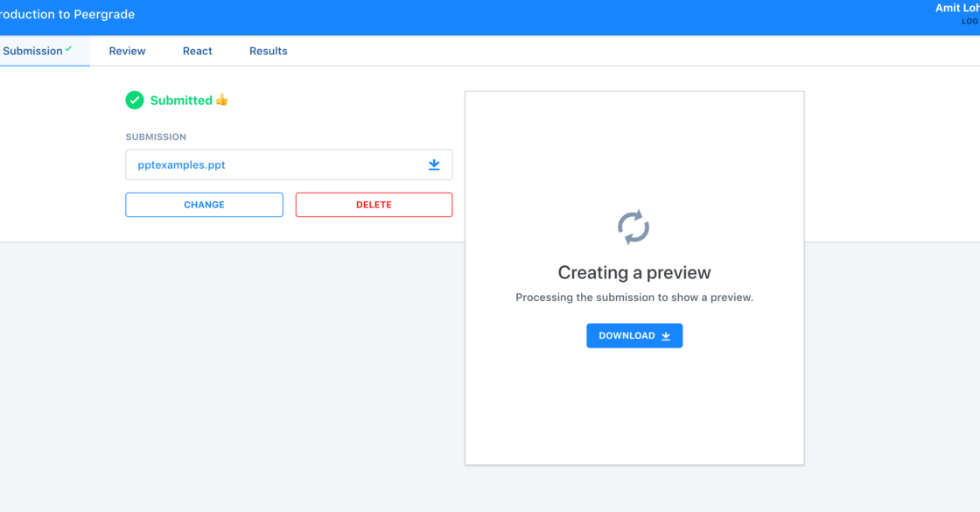Click the download arrow inside the Download button

[x=667, y=335]
